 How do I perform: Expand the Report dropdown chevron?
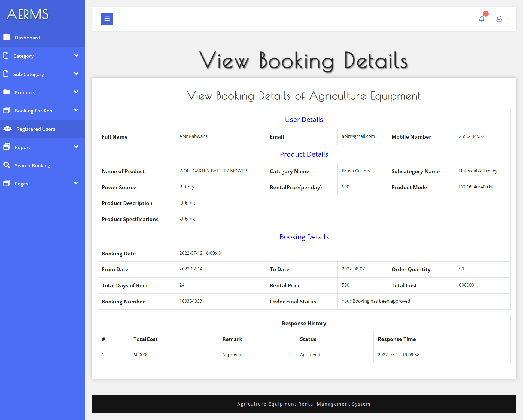click(76, 147)
